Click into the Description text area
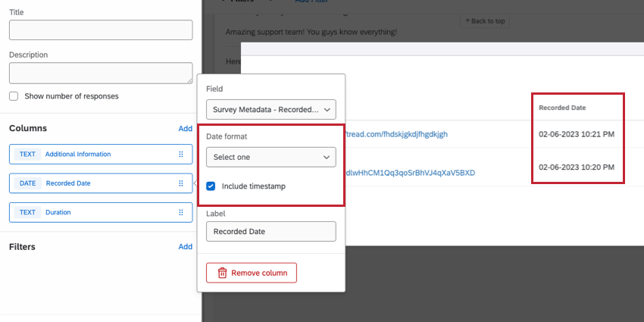Viewport: 644px width, 322px height. [101, 73]
